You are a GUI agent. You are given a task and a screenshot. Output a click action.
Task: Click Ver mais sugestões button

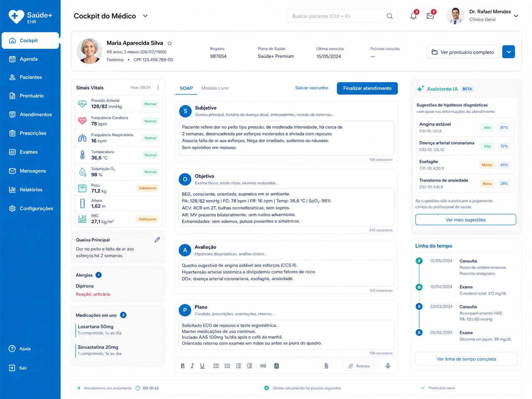465,220
